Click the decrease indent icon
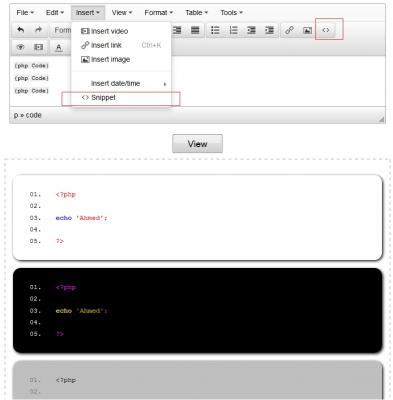393x400 pixels. tap(251, 30)
